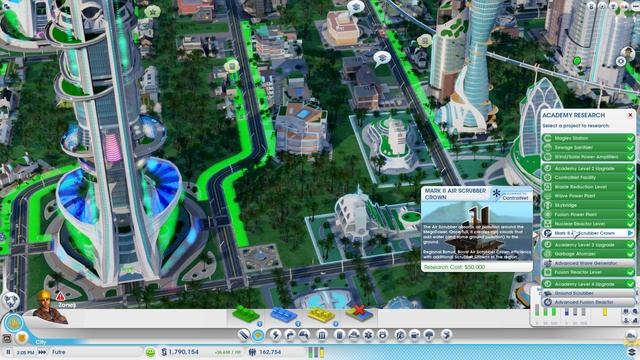This screenshot has height=360, width=640.
Task: Open the Waste Disposal trash can menu
Action: click(x=340, y=335)
